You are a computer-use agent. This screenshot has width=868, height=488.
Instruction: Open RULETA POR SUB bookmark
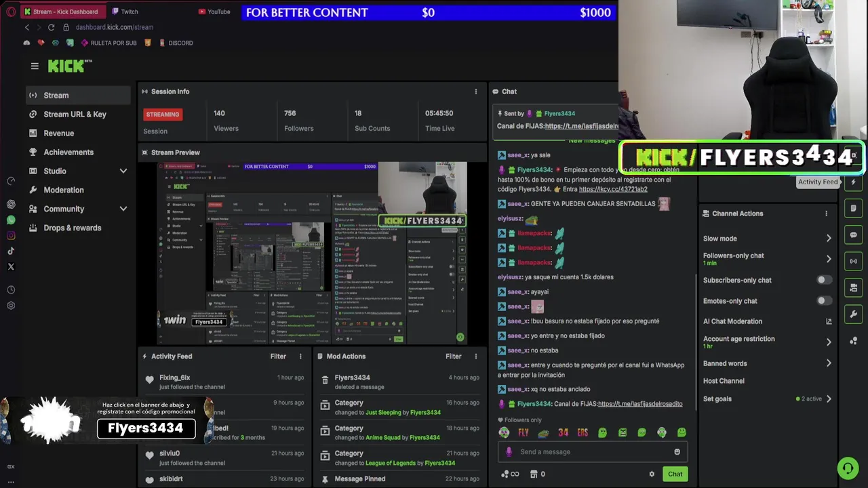108,43
